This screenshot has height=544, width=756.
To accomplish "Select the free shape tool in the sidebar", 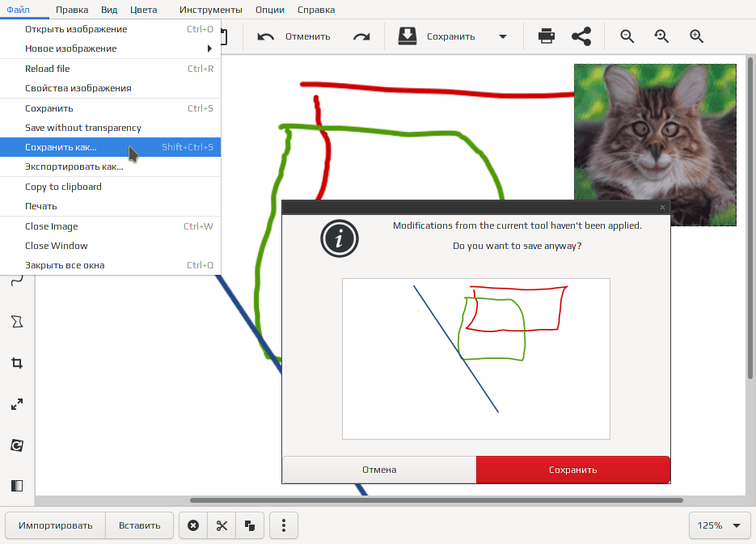I will coord(17,322).
